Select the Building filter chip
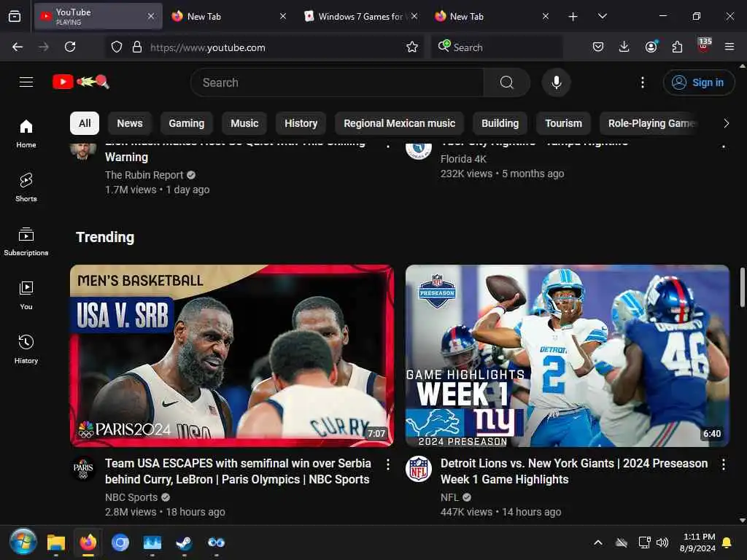This screenshot has width=747, height=560. (x=500, y=123)
